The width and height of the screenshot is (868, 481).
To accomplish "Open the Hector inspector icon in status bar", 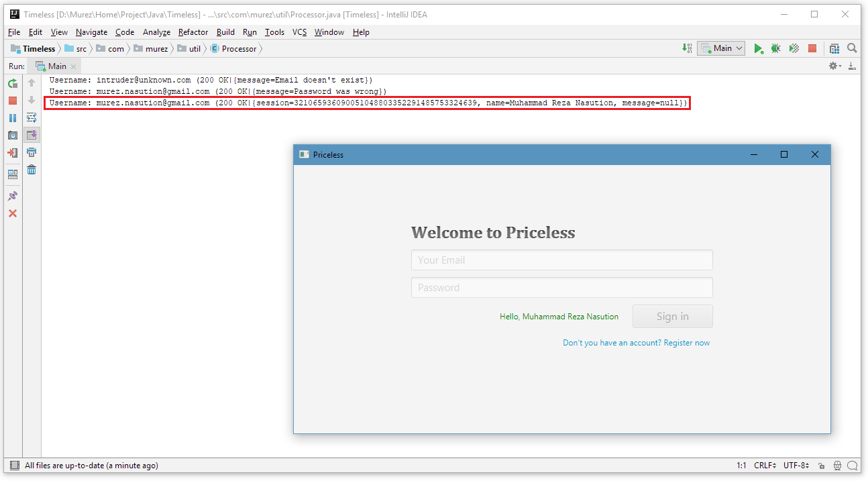I will [837, 466].
